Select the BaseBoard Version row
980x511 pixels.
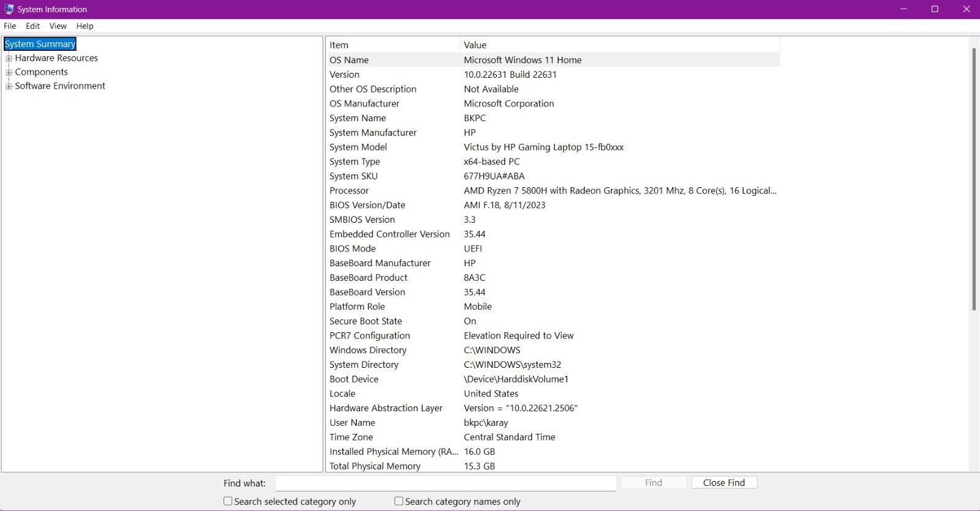(552, 293)
